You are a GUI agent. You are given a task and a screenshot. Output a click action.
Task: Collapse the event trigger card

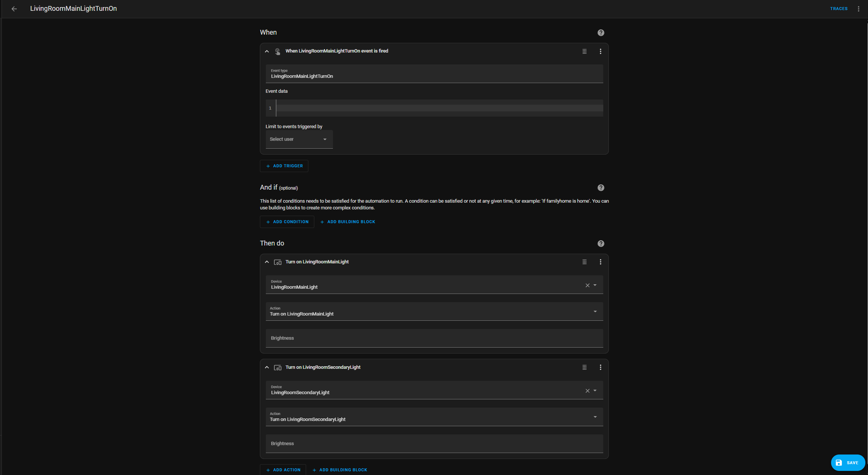267,51
